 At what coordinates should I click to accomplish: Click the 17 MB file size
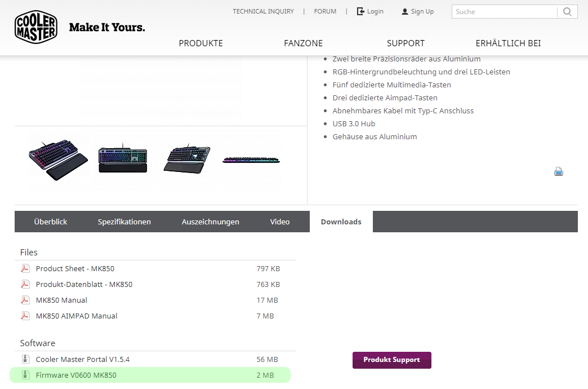[x=267, y=300]
